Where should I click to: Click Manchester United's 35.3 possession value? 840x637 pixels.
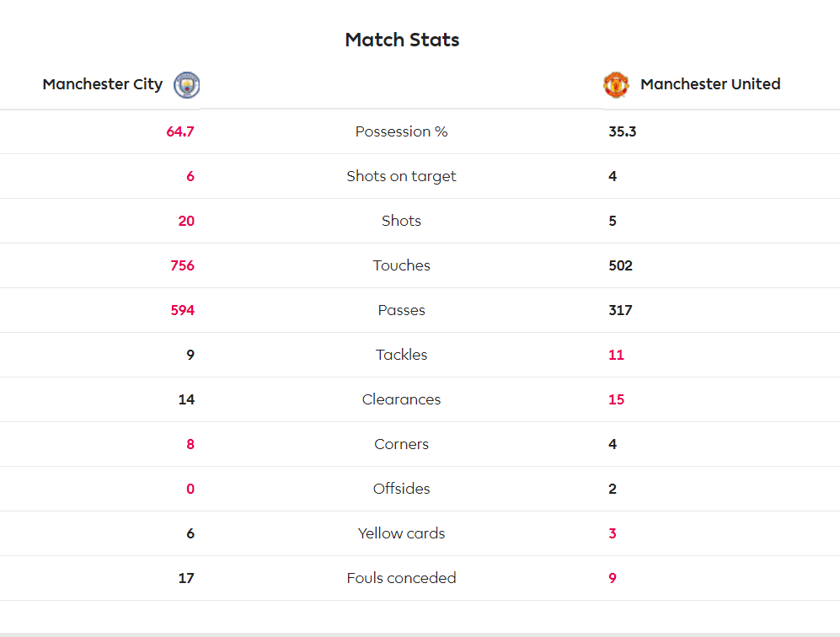tap(623, 131)
